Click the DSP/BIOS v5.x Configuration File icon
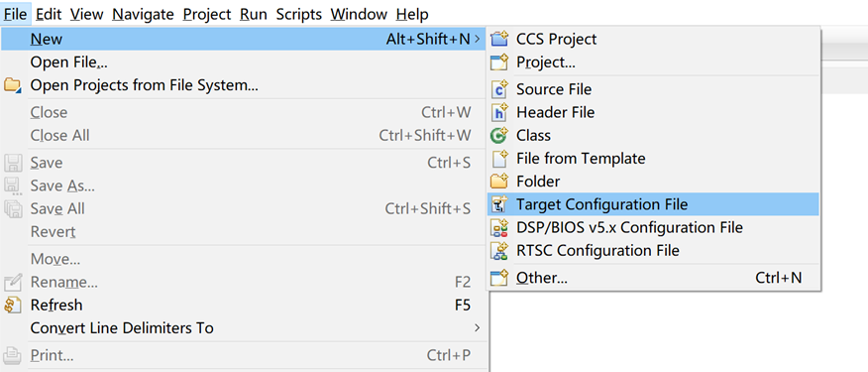 tap(499, 227)
